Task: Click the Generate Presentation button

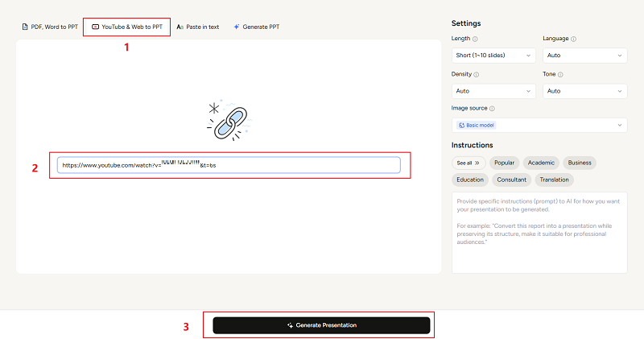Action: tap(321, 325)
